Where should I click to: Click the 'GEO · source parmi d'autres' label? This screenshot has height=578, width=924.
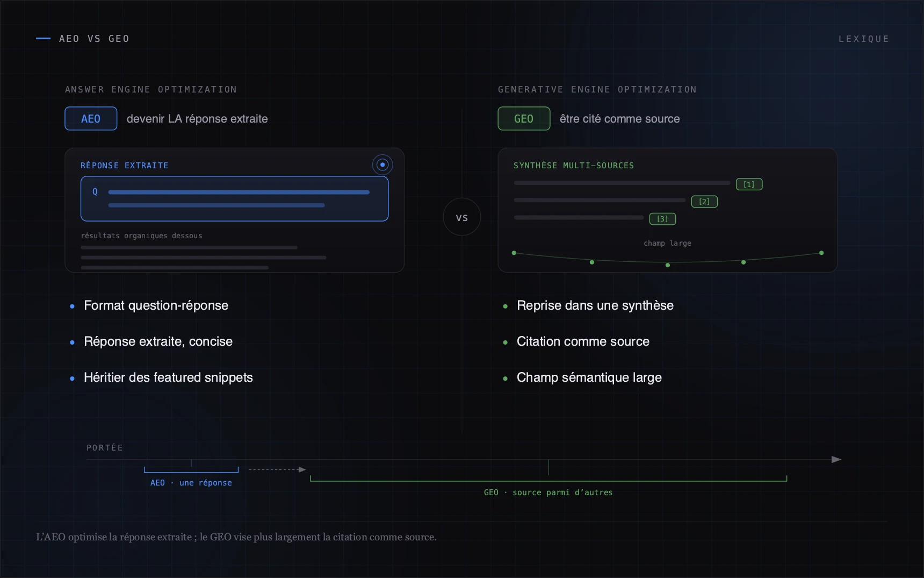(x=548, y=493)
